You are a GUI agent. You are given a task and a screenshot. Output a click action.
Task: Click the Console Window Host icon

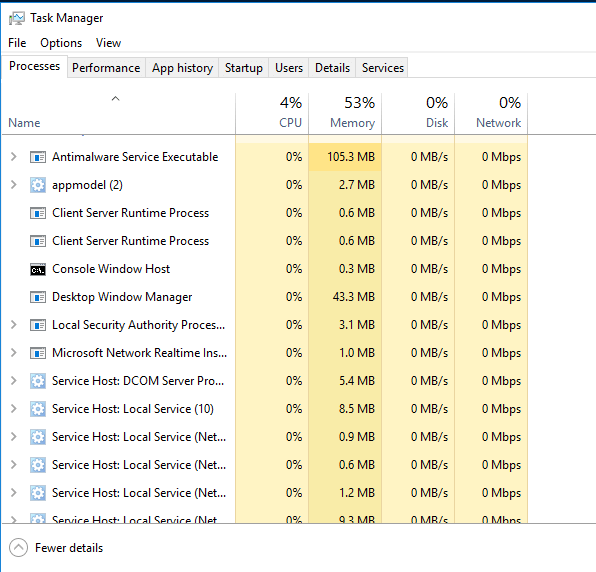[38, 269]
